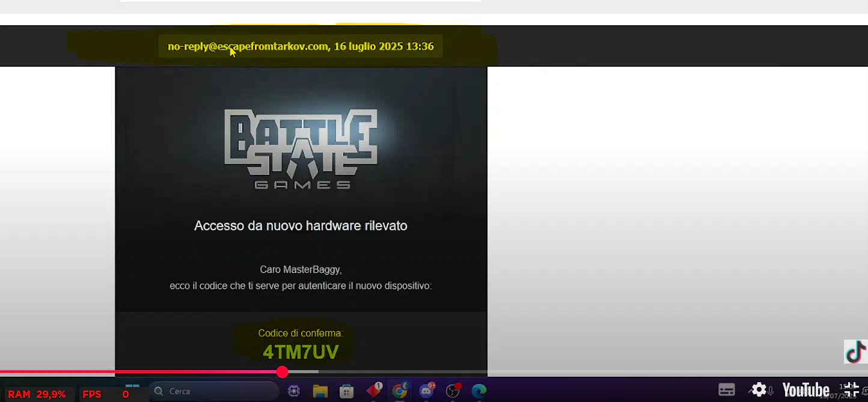Open Discord from the taskbar
Screen dimensions: 868x402
point(427,391)
